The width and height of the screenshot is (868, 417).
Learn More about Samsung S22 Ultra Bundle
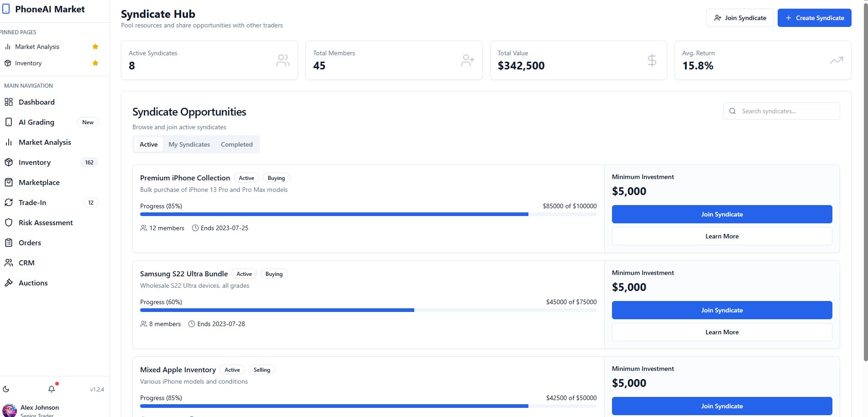[x=722, y=332]
